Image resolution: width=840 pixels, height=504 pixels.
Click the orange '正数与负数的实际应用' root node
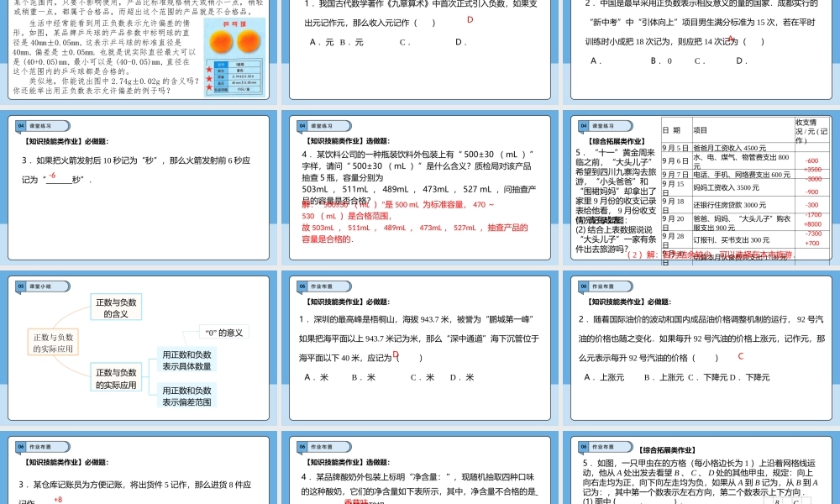[53, 343]
